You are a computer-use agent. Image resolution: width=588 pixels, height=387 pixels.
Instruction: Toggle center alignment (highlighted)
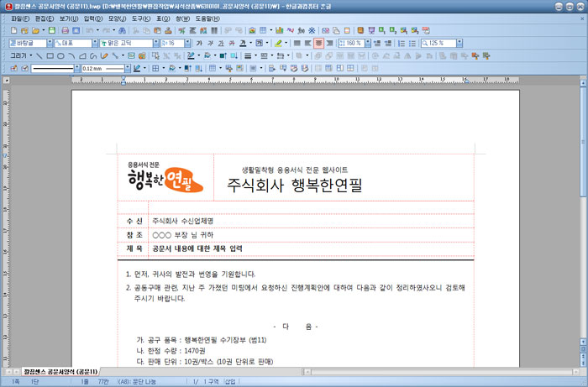[x=318, y=43]
